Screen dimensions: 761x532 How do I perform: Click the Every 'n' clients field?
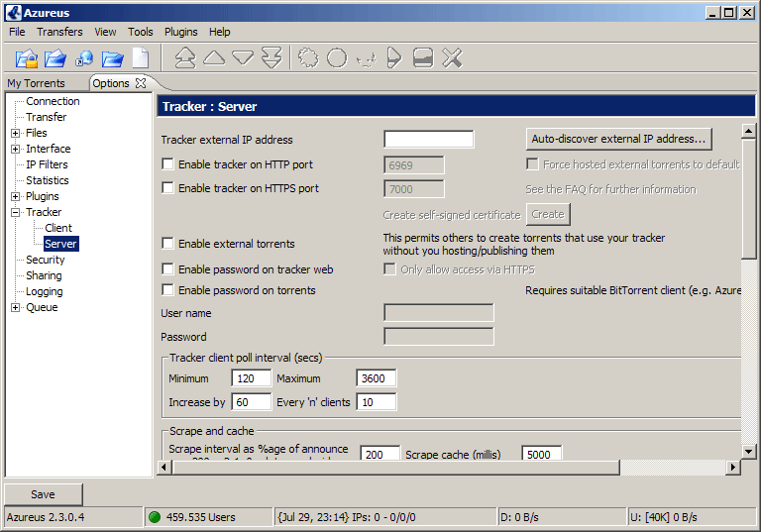[x=377, y=402]
